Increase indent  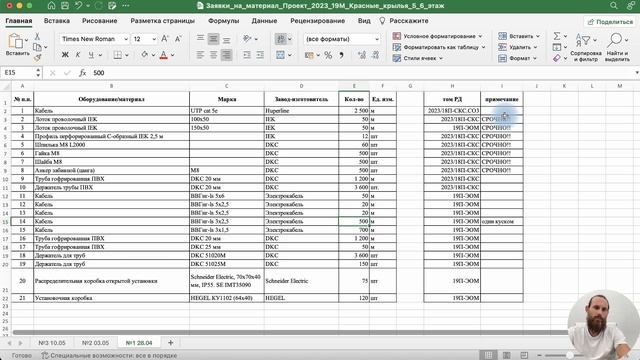(260, 55)
